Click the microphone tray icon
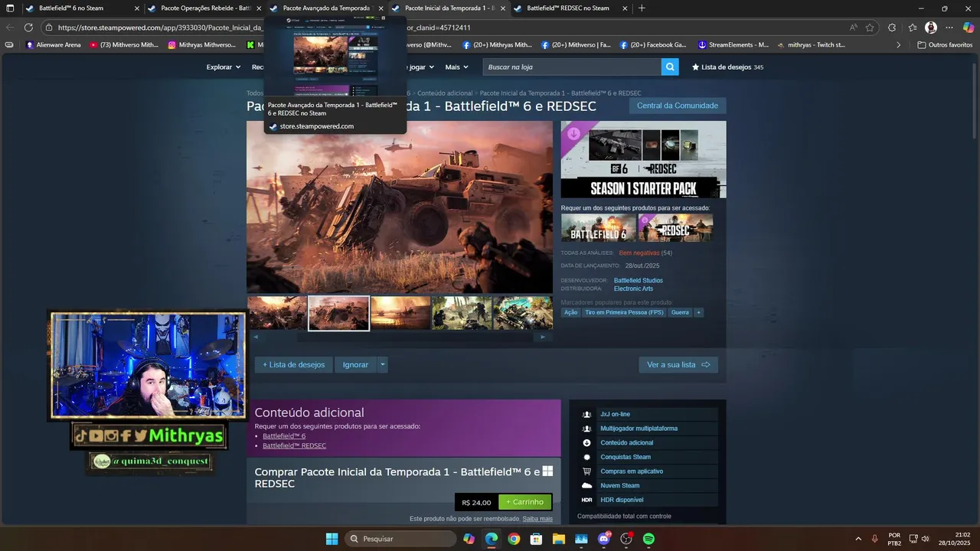 click(874, 539)
